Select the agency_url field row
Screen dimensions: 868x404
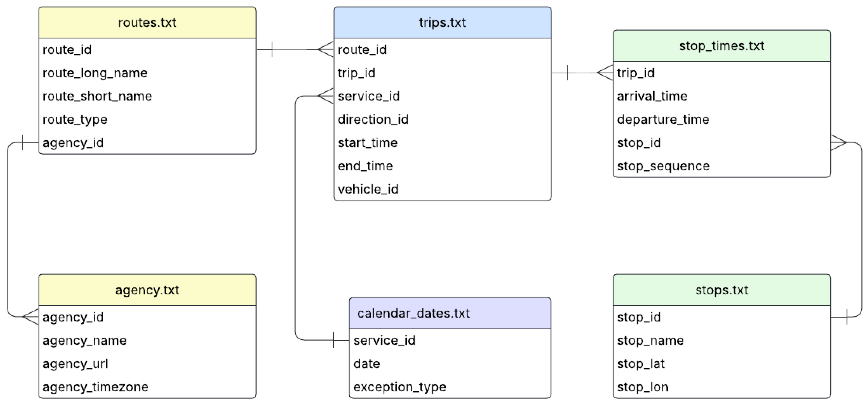coord(76,364)
